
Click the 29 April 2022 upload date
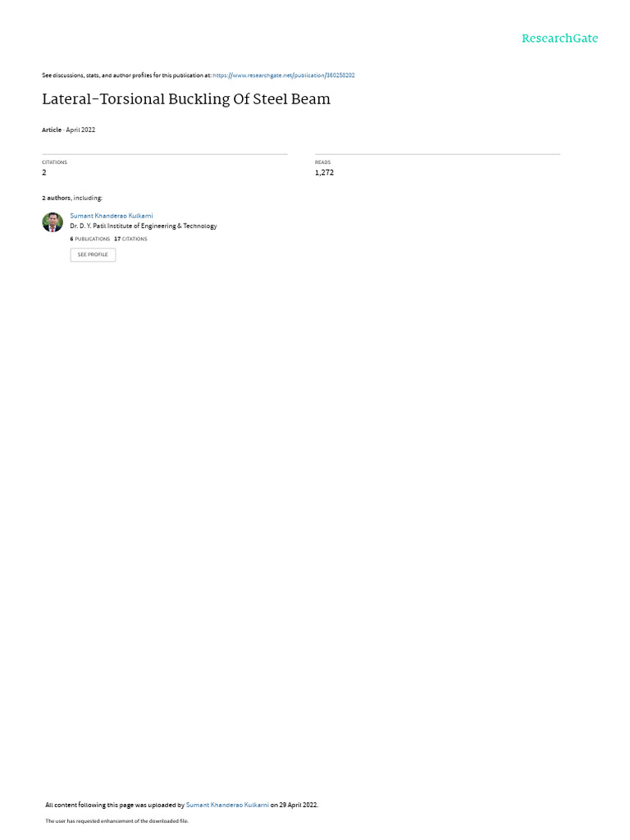[x=299, y=805]
